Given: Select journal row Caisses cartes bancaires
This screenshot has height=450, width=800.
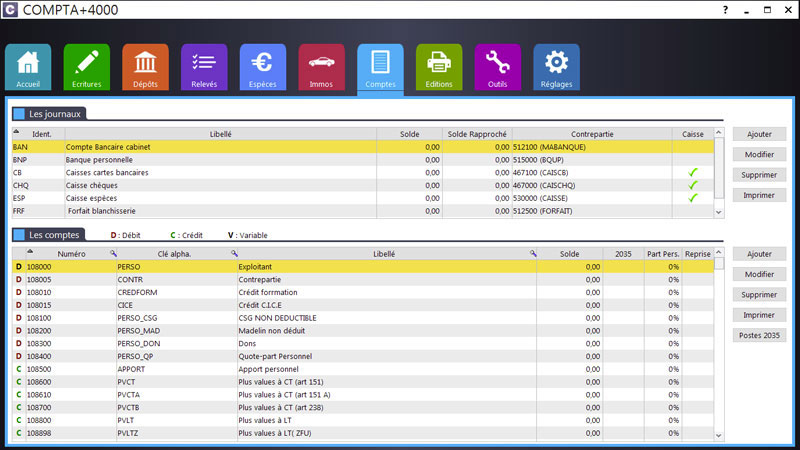Looking at the screenshot, I should click(x=363, y=172).
